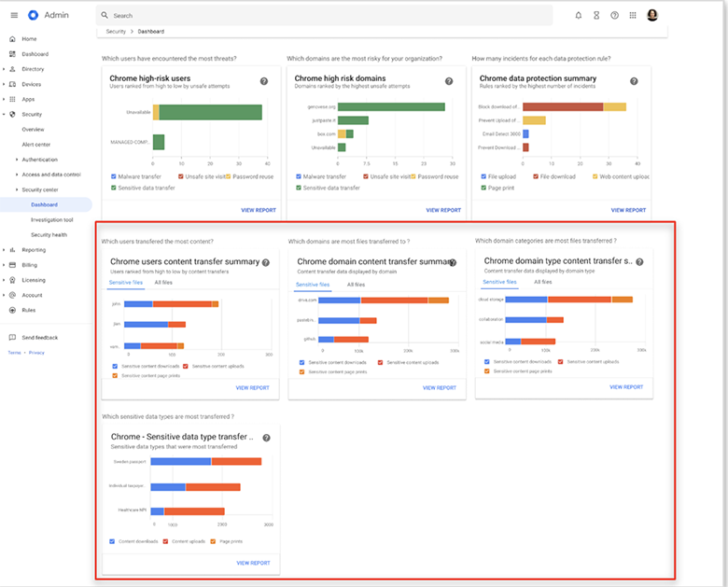Click the Send feedback icon
Screen dimensions: 728x587
pos(12,338)
